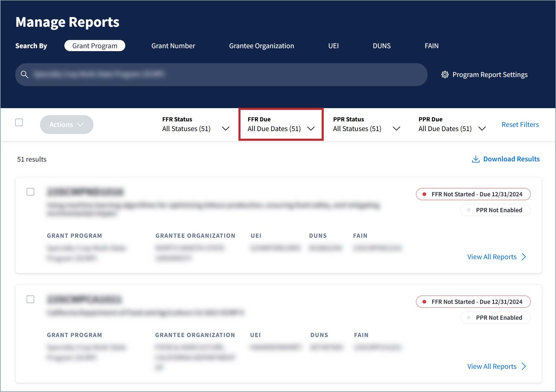This screenshot has height=392, width=556.
Task: Click the Program Report Settings gear icon
Action: (445, 75)
